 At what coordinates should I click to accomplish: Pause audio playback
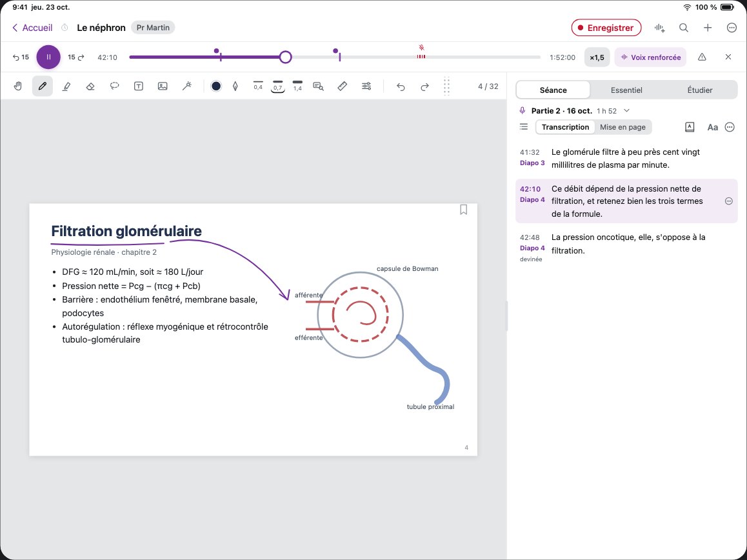click(x=48, y=57)
